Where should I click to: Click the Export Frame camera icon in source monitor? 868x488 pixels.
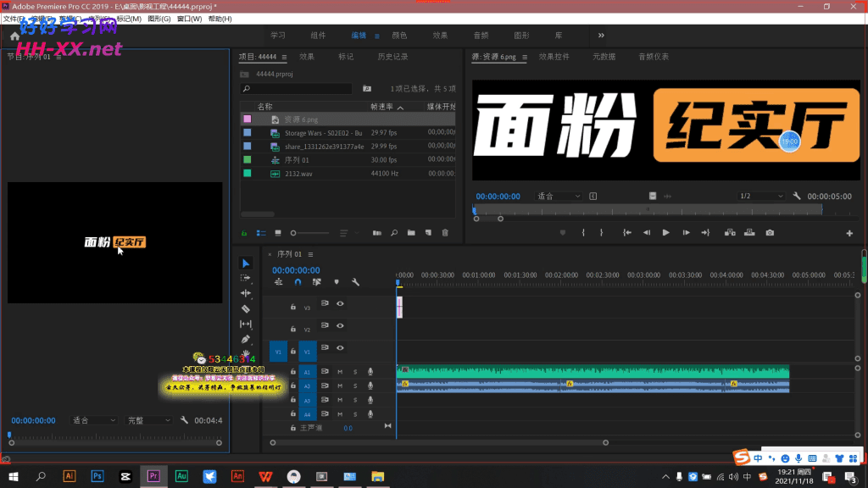click(770, 233)
